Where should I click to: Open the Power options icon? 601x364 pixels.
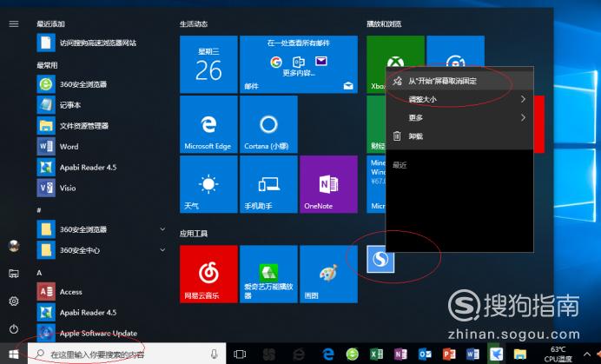click(x=14, y=329)
